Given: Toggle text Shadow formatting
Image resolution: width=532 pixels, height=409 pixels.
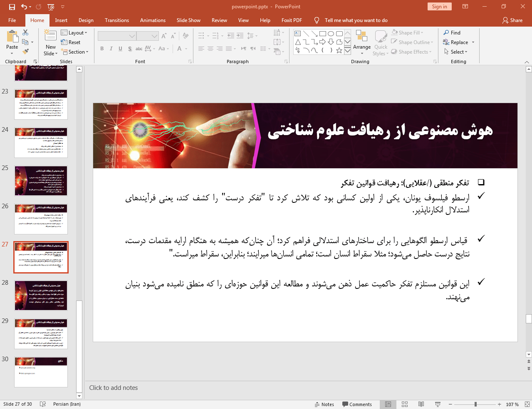Looking at the screenshot, I should point(130,49).
